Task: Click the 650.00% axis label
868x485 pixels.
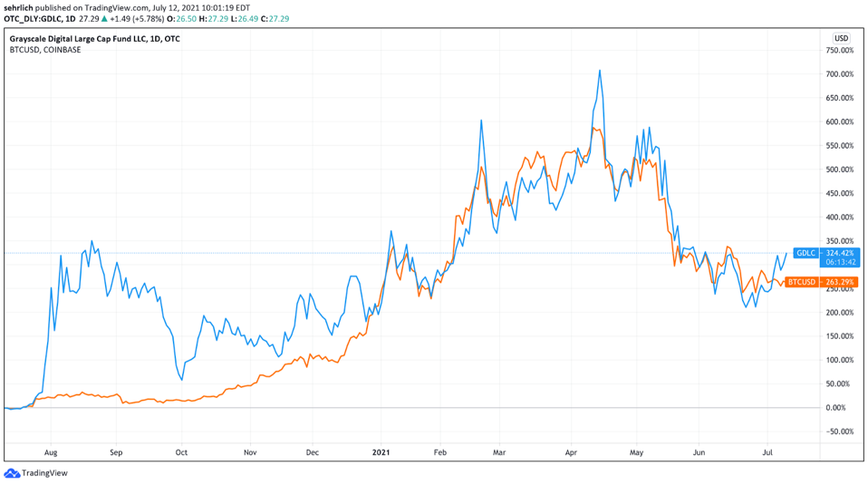Action: click(x=840, y=98)
